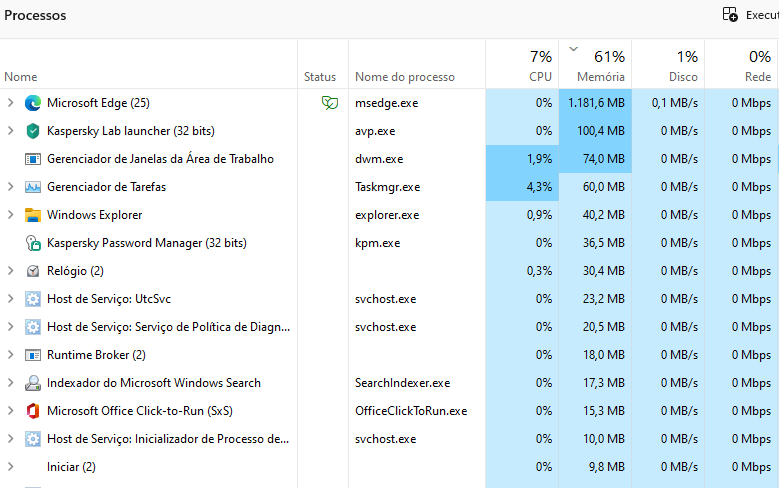Click the 0,1 MB/s disk value

675,103
